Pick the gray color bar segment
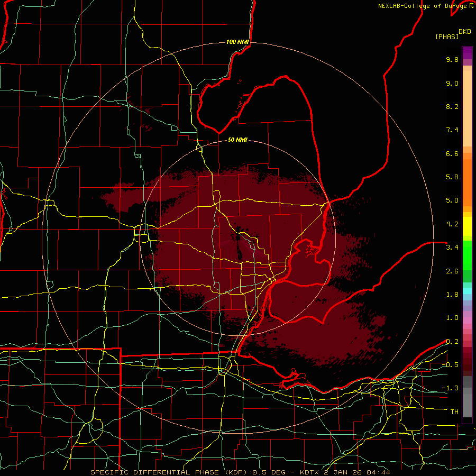 click(467, 397)
